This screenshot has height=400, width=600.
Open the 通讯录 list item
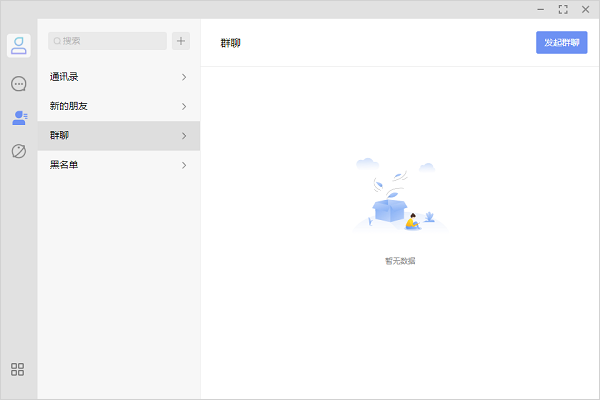click(x=119, y=77)
